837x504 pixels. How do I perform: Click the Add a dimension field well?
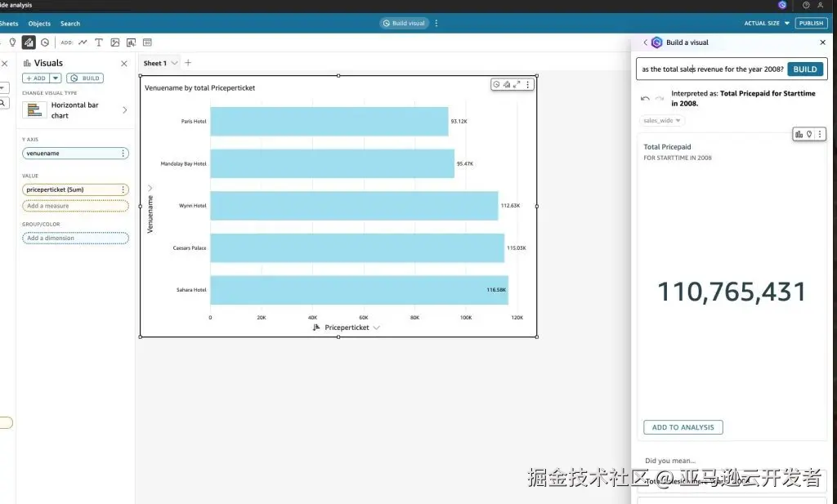(75, 238)
